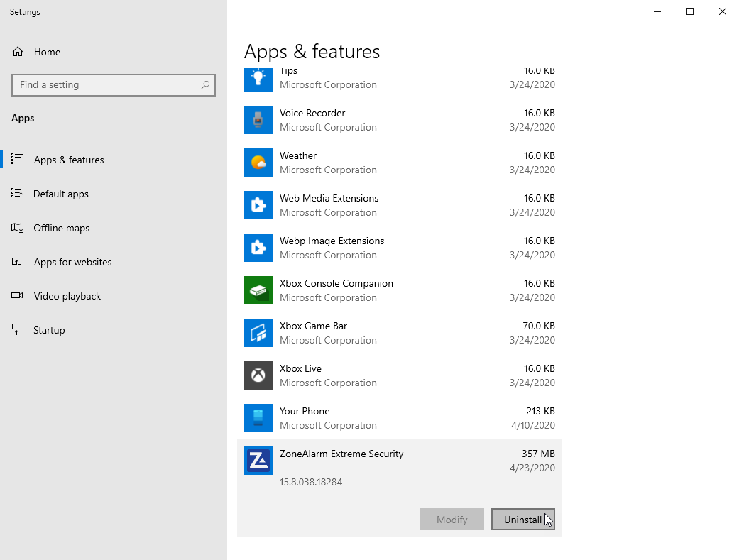Click the Xbox Live app icon
The width and height of the screenshot is (739, 560).
click(258, 375)
